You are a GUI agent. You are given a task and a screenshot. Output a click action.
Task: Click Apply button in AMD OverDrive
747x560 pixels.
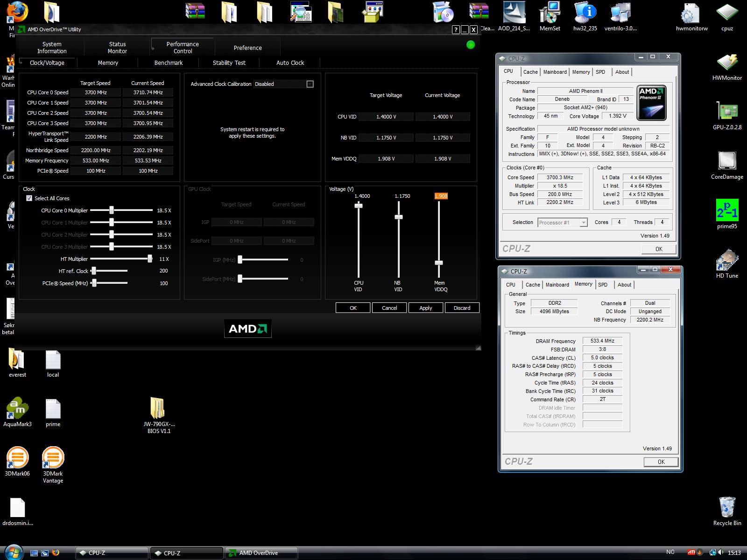click(x=426, y=308)
